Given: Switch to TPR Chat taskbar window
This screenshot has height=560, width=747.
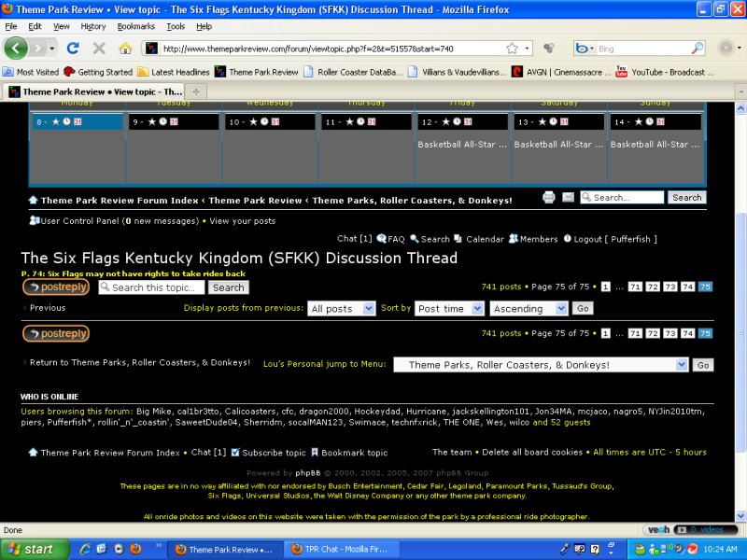Looking at the screenshot, I should pos(341,549).
